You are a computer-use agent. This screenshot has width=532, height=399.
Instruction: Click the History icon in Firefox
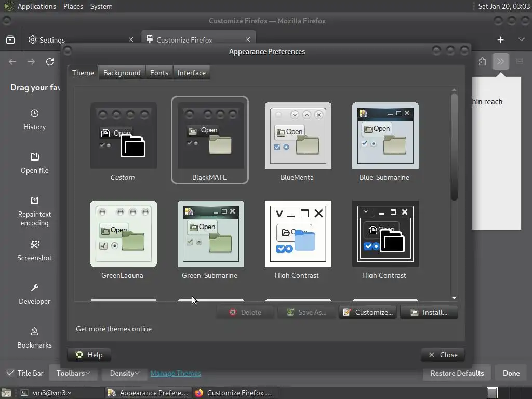tap(35, 113)
